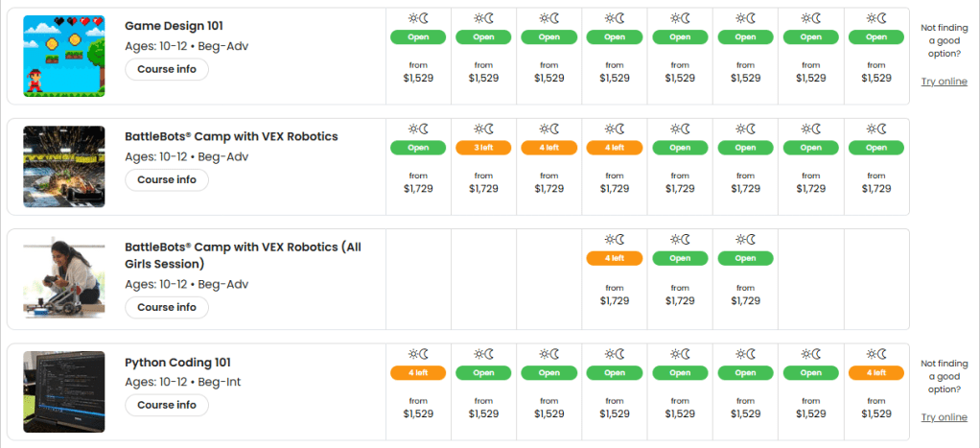Open Course info for Python Coding 101
This screenshot has height=448, width=980.
[167, 405]
